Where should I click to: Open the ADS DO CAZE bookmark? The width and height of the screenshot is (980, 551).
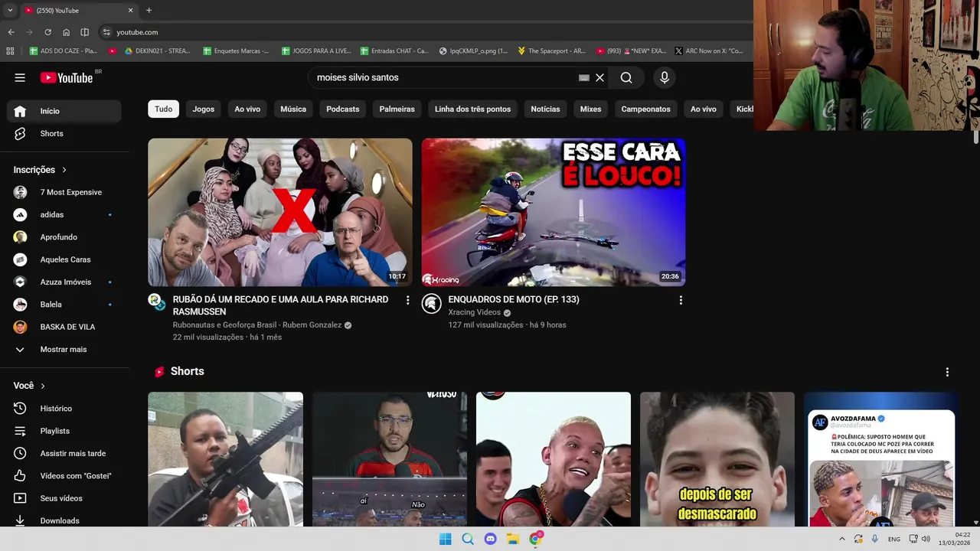(63, 51)
